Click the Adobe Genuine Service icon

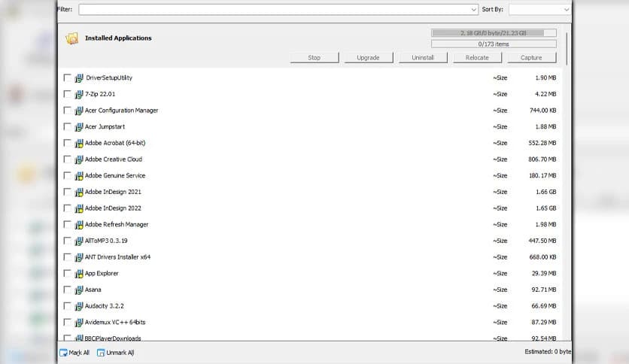point(79,176)
